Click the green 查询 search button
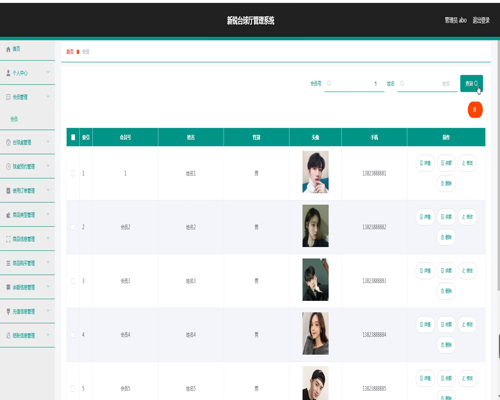 [x=471, y=83]
